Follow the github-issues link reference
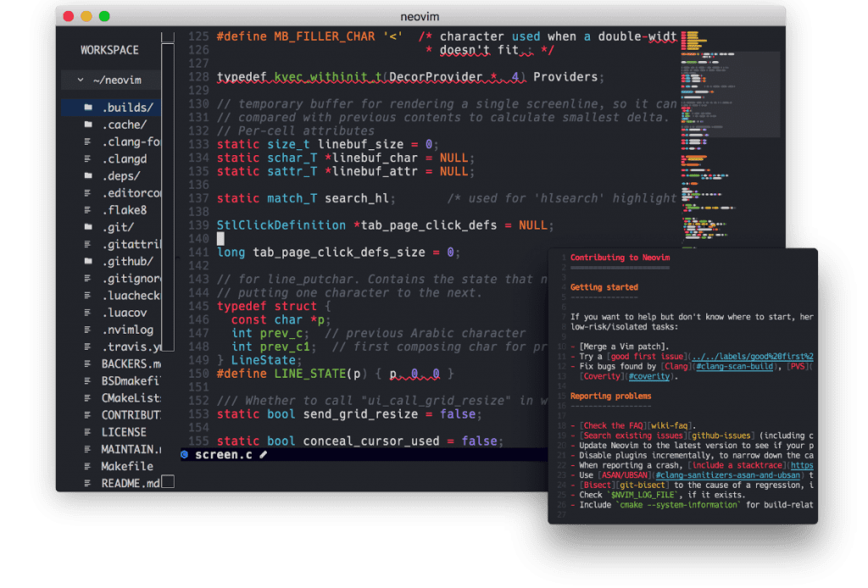868x588 pixels. [721, 435]
